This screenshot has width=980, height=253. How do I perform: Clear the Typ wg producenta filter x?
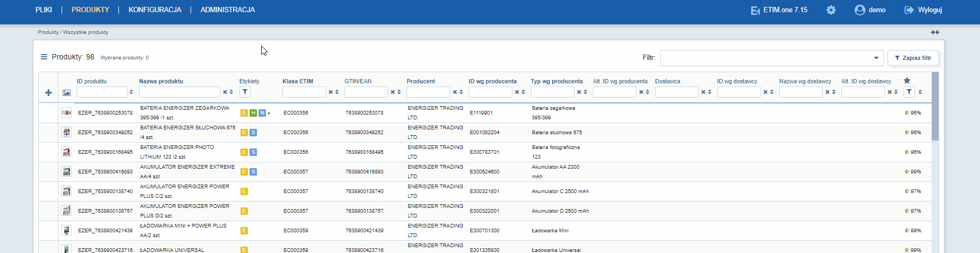tap(579, 92)
